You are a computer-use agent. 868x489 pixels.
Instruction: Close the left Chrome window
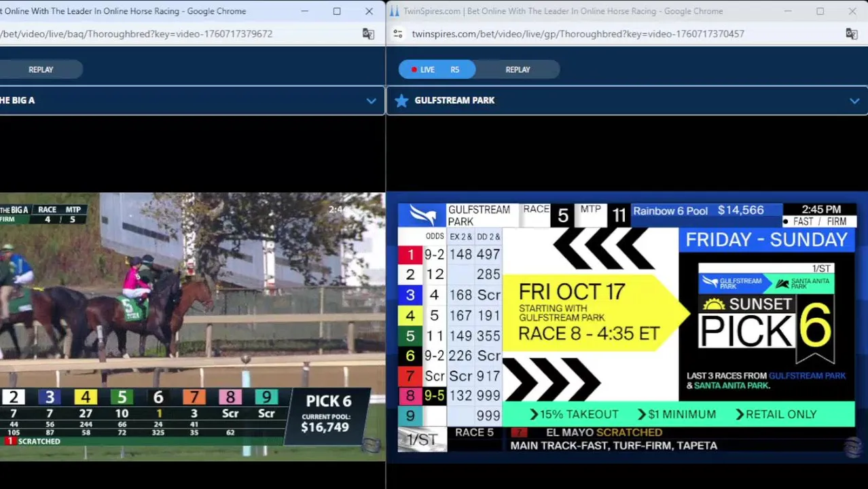point(369,11)
